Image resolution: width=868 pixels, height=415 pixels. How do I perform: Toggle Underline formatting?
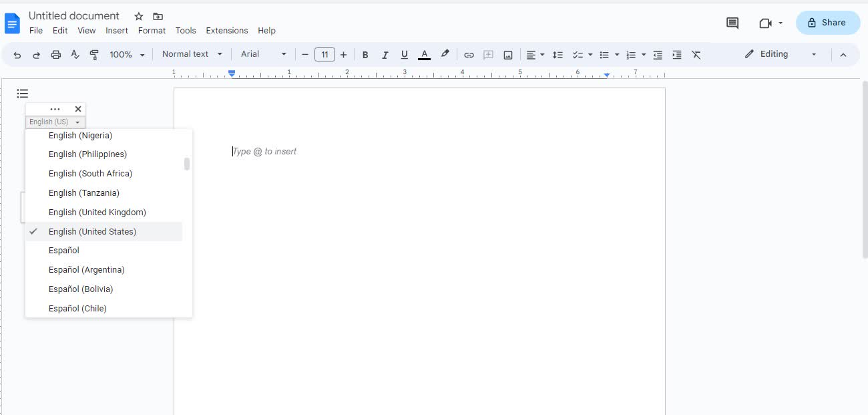404,55
